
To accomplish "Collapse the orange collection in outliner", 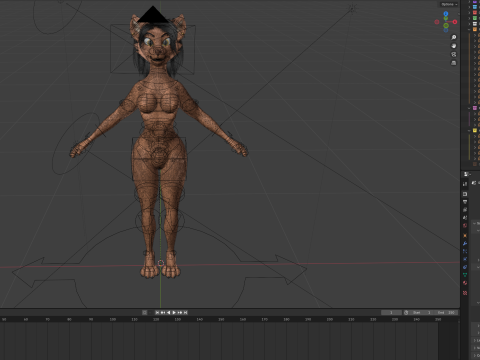I will point(469,29).
